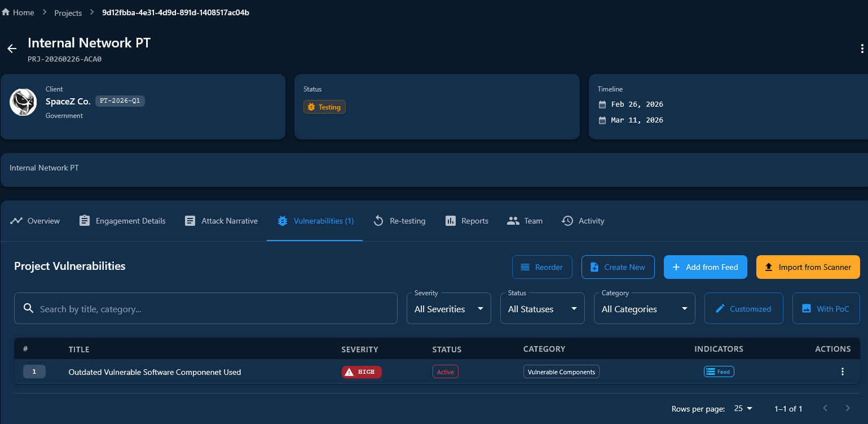The height and width of the screenshot is (424, 868).
Task: Click the Reports chart icon
Action: tap(450, 221)
